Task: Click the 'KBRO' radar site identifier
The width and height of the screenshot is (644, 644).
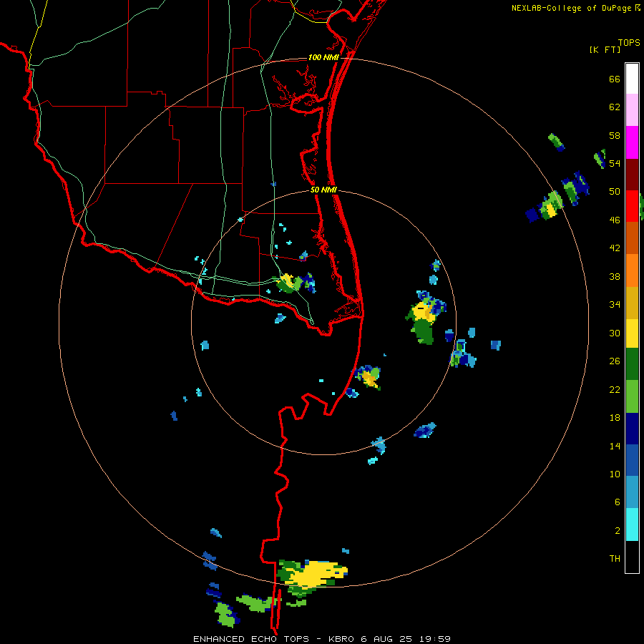Action: [342, 639]
